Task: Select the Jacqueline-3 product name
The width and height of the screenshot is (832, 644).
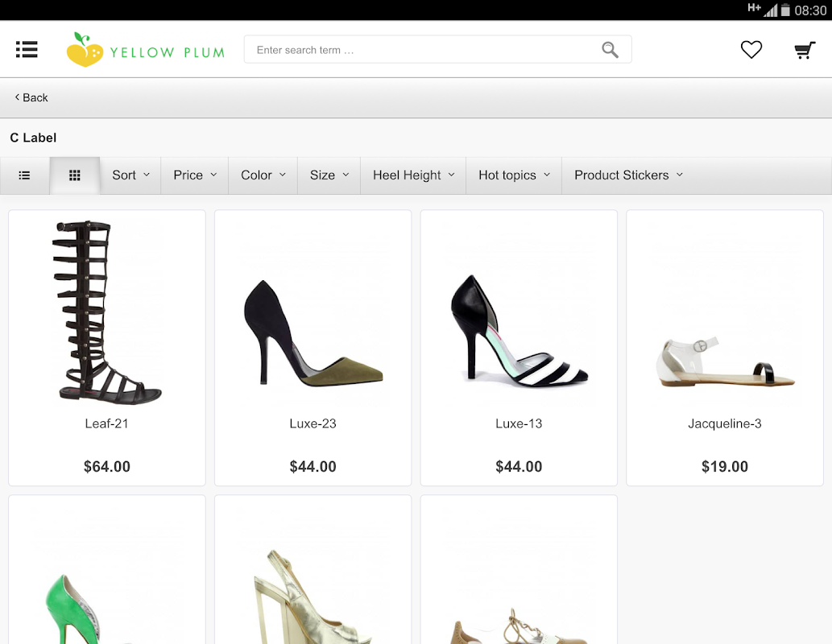Action: coord(725,424)
